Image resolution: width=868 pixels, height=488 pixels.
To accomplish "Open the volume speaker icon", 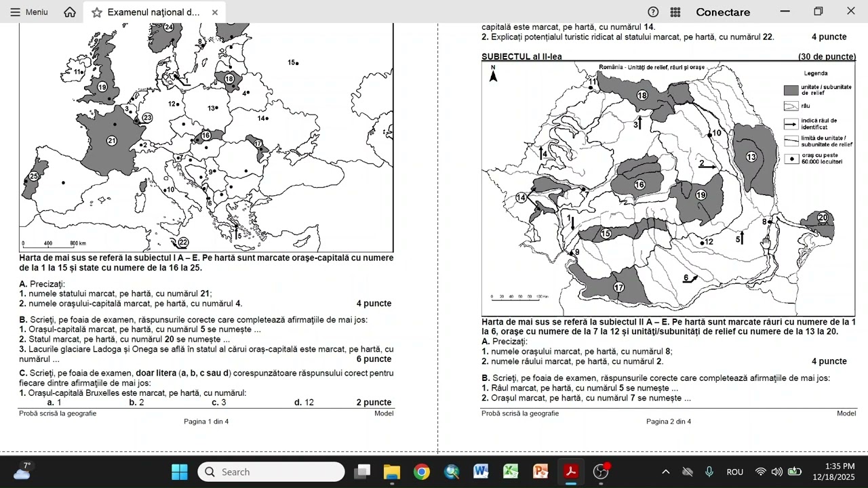I will click(777, 472).
